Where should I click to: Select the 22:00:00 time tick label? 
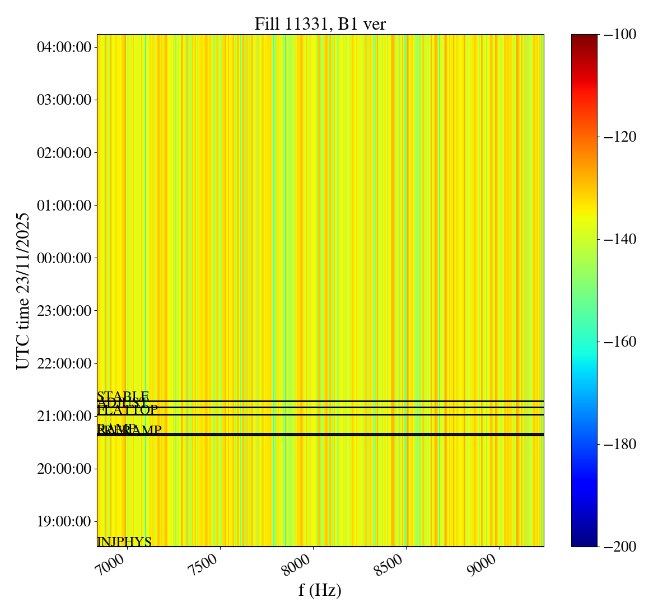pos(64,363)
